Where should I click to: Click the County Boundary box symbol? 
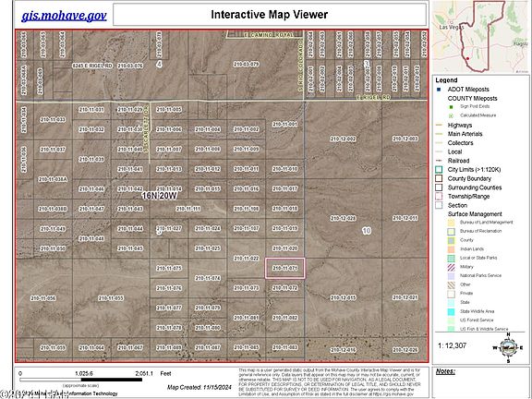(x=439, y=178)
